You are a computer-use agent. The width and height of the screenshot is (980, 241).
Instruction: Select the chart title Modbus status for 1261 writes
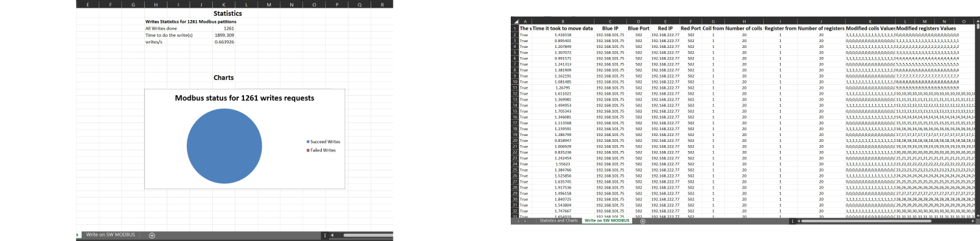click(x=245, y=98)
